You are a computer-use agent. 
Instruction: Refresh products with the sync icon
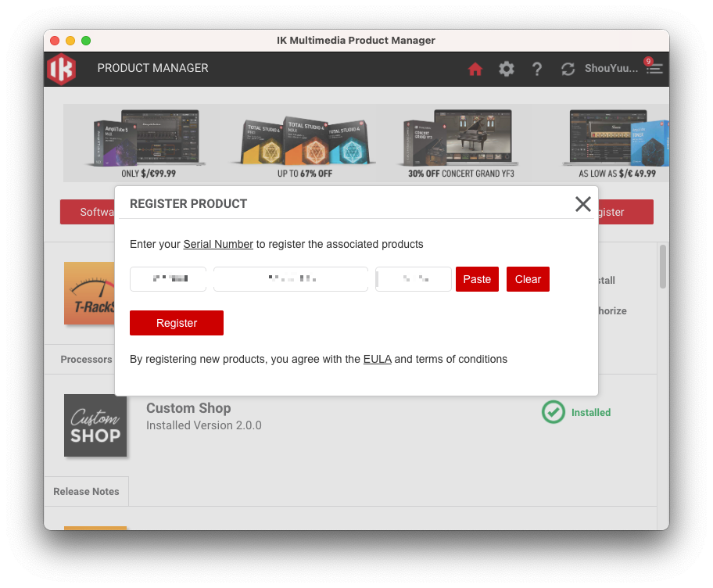568,69
